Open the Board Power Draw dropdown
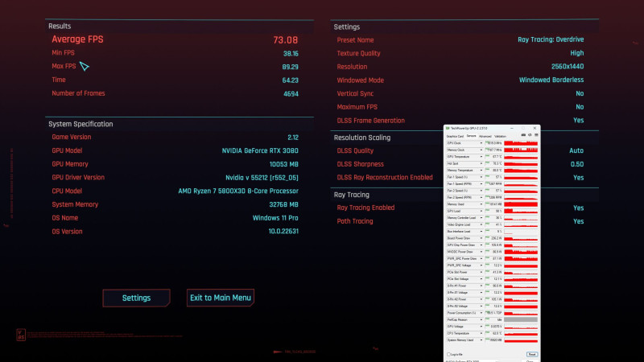 coord(481,238)
